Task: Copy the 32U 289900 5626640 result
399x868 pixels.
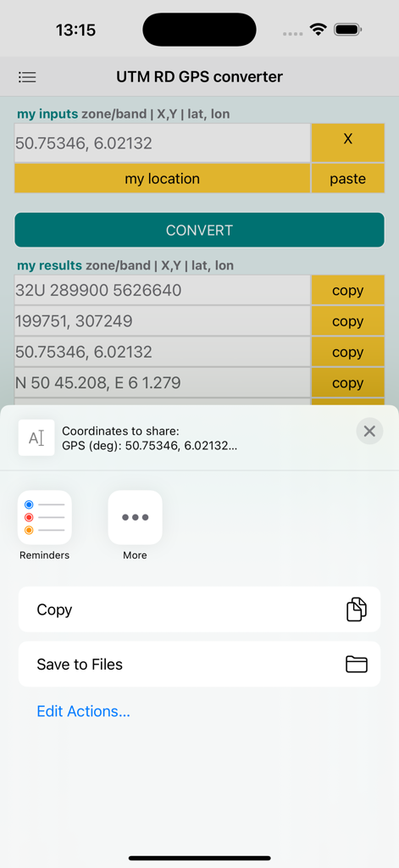Action: pyautogui.click(x=347, y=290)
